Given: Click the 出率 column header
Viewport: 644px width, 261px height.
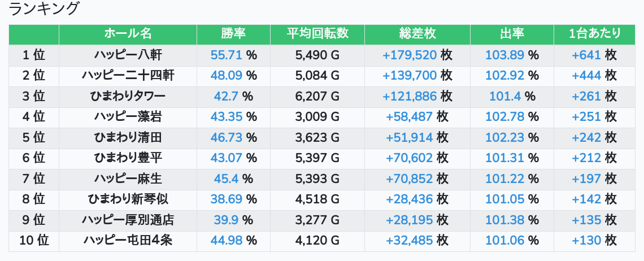Looking at the screenshot, I should 512,34.
